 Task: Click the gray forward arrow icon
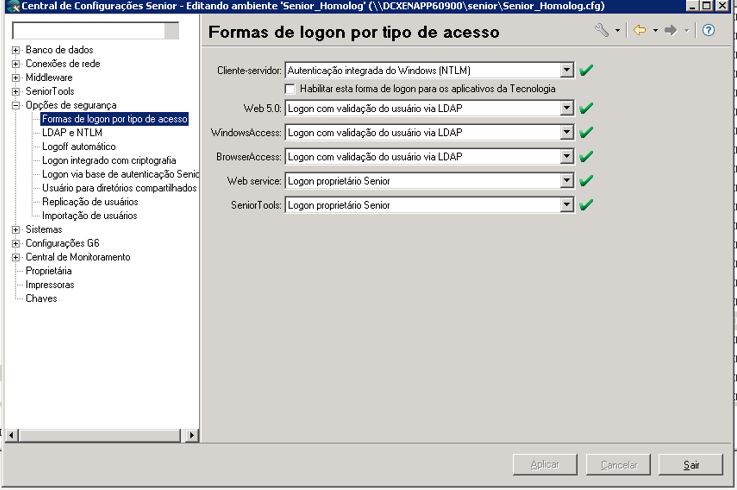click(671, 31)
